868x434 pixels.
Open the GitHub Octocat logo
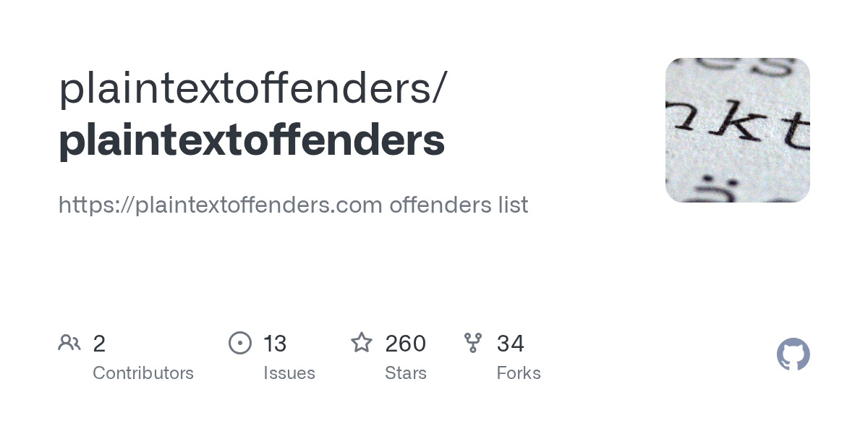click(x=793, y=354)
